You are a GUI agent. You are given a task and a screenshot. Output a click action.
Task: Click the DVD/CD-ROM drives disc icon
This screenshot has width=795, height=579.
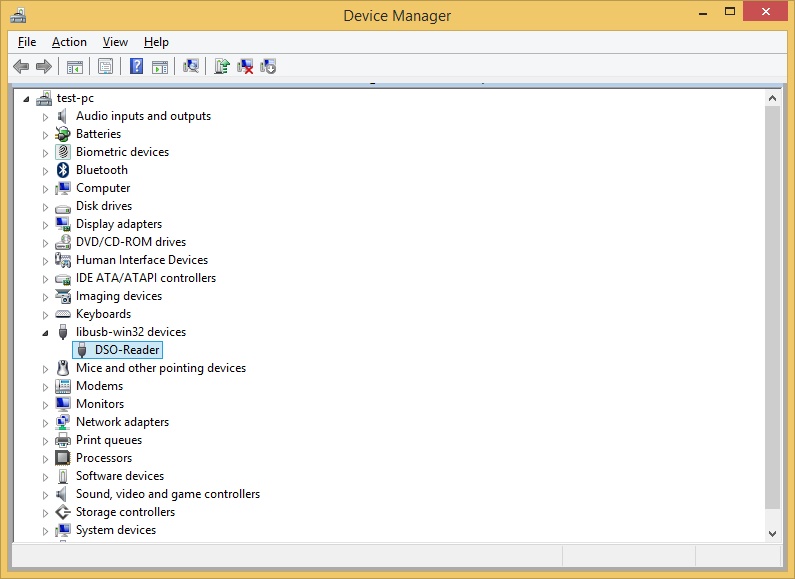[63, 242]
